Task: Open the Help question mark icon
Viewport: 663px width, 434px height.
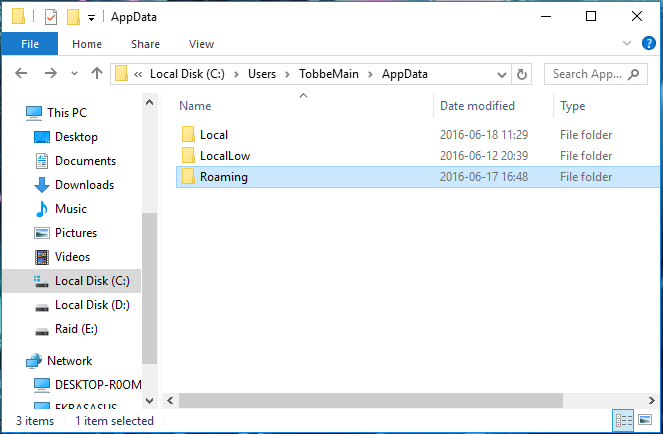Action: coord(648,43)
